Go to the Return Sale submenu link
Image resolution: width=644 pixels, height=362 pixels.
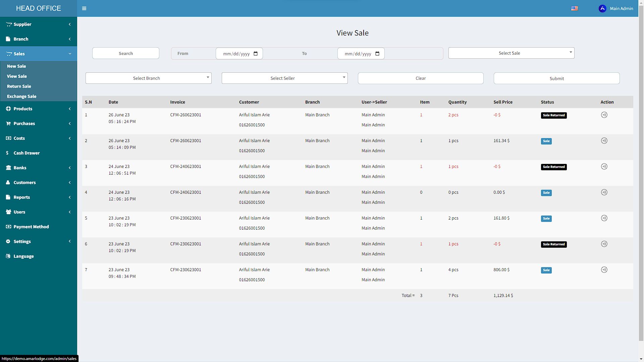click(x=19, y=86)
